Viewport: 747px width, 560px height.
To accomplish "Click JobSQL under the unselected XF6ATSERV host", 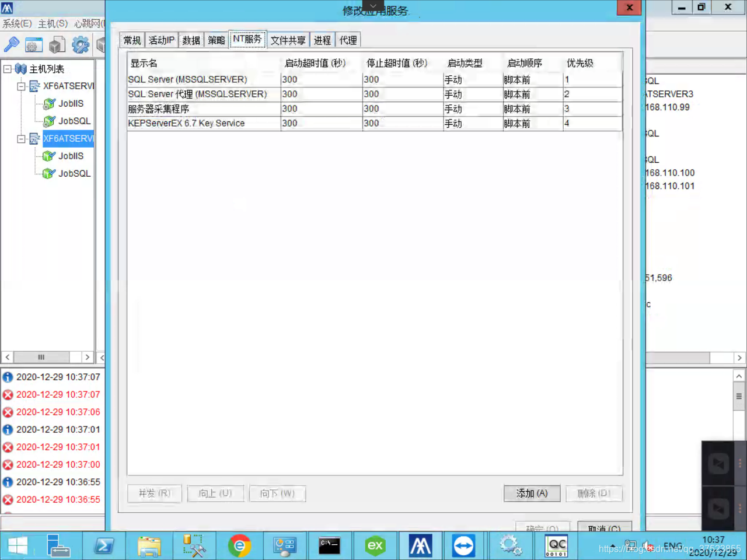I will [x=74, y=121].
